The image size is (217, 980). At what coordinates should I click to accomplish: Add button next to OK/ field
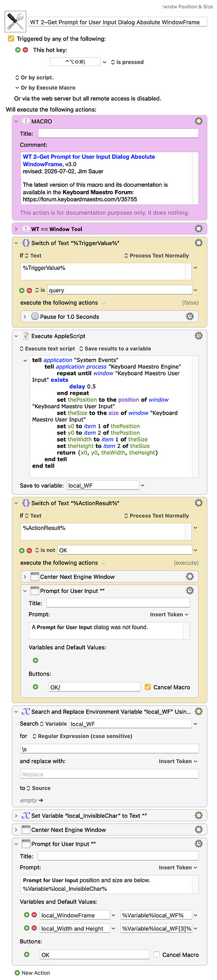pos(35,687)
